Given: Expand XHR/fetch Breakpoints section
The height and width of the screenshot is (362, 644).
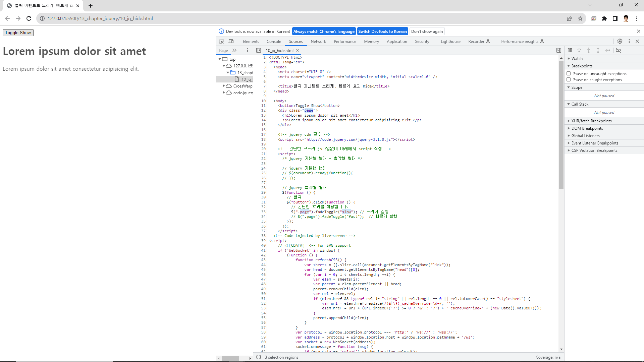Looking at the screenshot, I should tap(591, 121).
